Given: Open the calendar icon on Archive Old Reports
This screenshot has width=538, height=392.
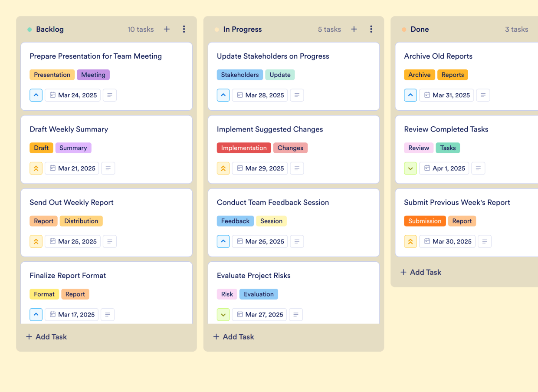Looking at the screenshot, I should (446, 95).
